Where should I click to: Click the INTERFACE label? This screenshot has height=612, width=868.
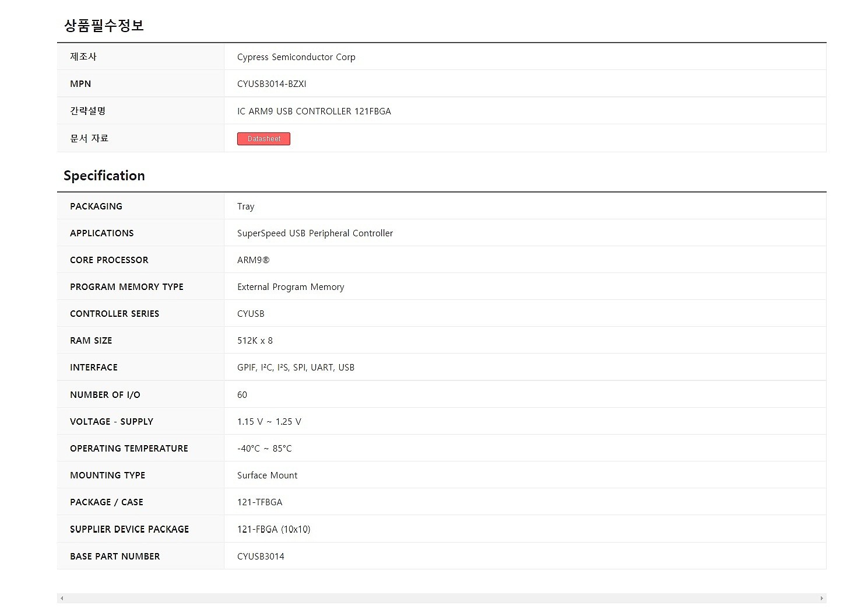[94, 368]
